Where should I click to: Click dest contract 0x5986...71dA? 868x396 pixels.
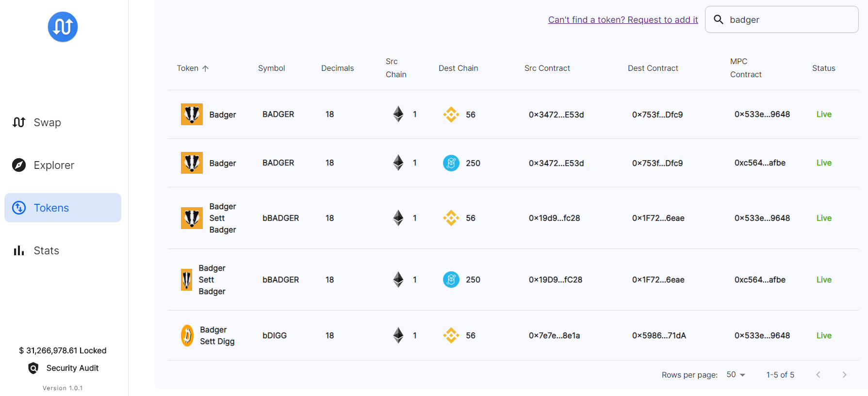pos(659,335)
